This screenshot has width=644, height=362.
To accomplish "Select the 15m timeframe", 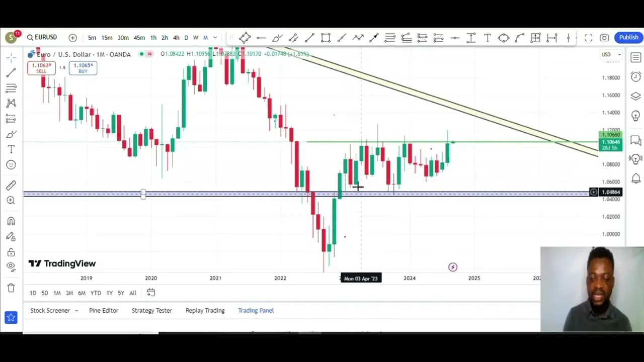I will click(107, 38).
